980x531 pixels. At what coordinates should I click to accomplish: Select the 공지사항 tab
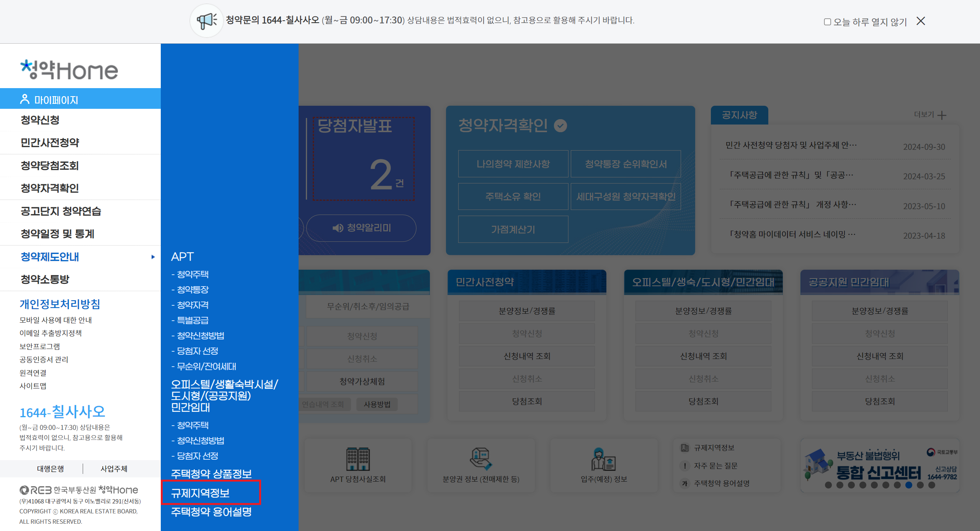coord(739,115)
